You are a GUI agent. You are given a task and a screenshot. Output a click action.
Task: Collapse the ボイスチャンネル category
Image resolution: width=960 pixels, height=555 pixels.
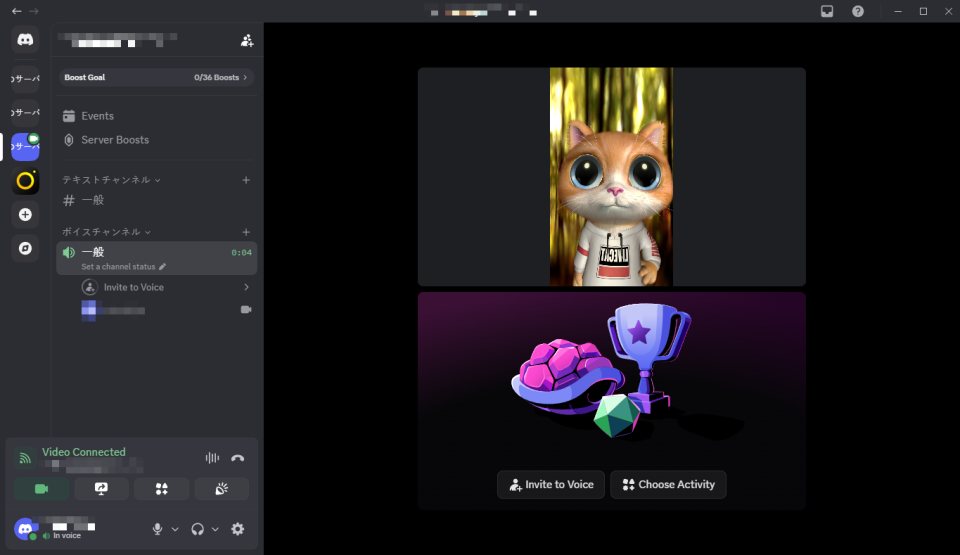[x=105, y=232]
